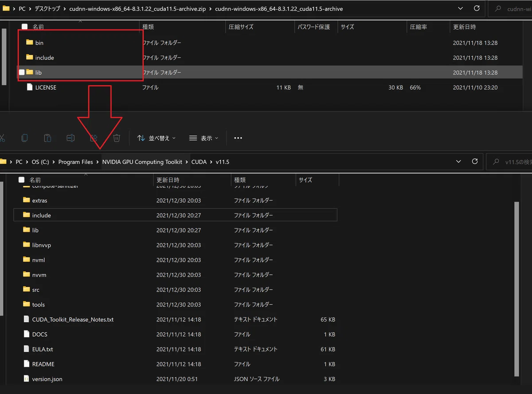Select the LICENSE file icon in the archive

click(30, 87)
